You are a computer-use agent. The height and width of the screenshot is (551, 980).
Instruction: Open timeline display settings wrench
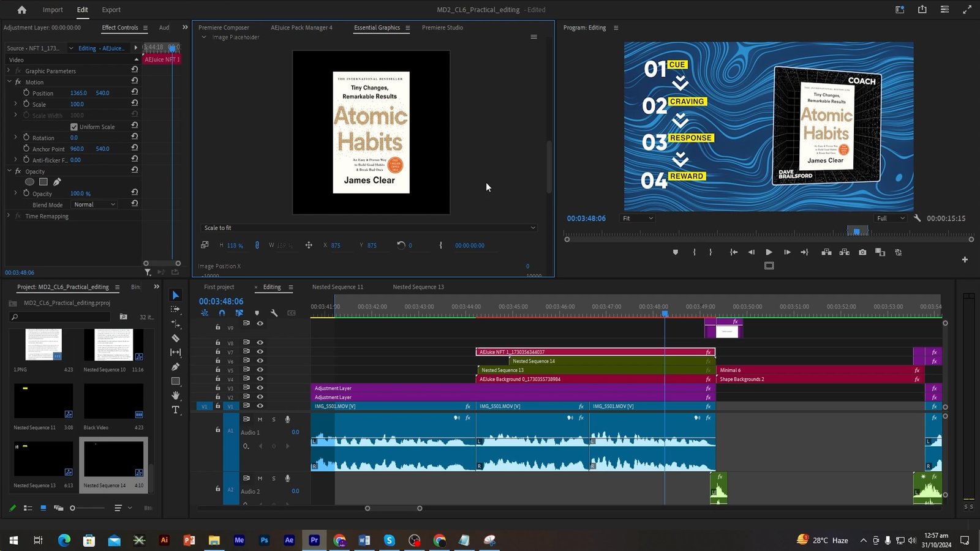[274, 313]
